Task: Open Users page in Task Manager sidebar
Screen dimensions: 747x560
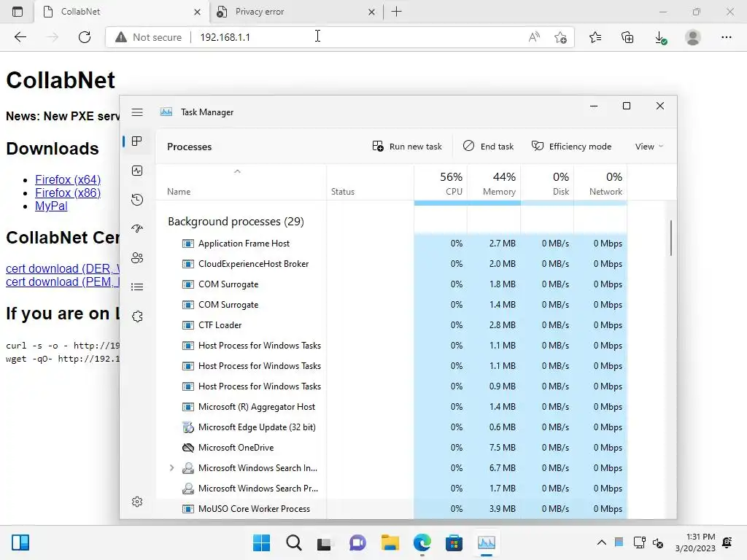Action: [137, 257]
